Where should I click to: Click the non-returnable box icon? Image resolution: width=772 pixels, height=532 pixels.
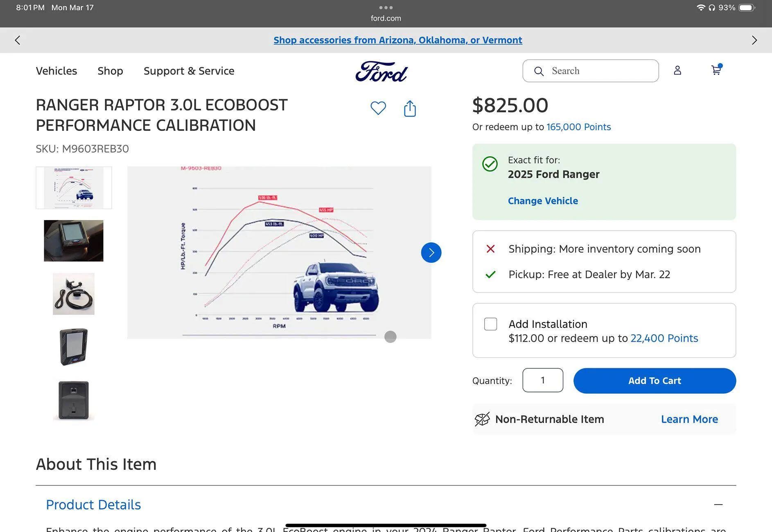[482, 419]
